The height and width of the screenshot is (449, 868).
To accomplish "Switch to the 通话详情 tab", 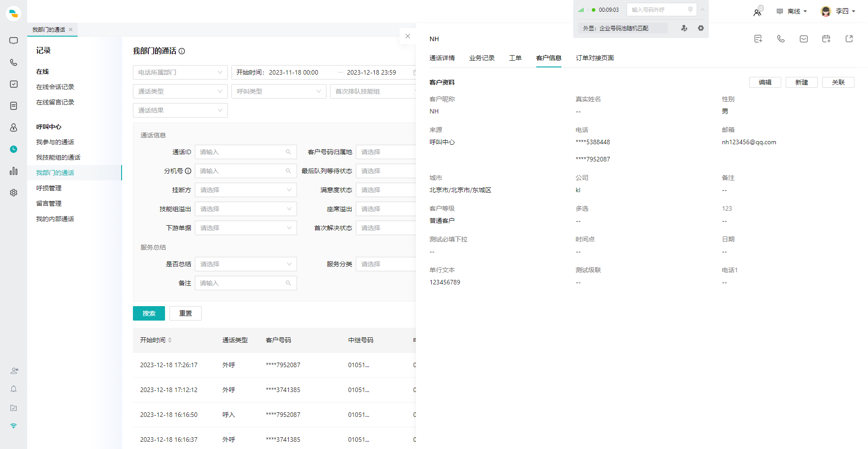I will tap(442, 58).
